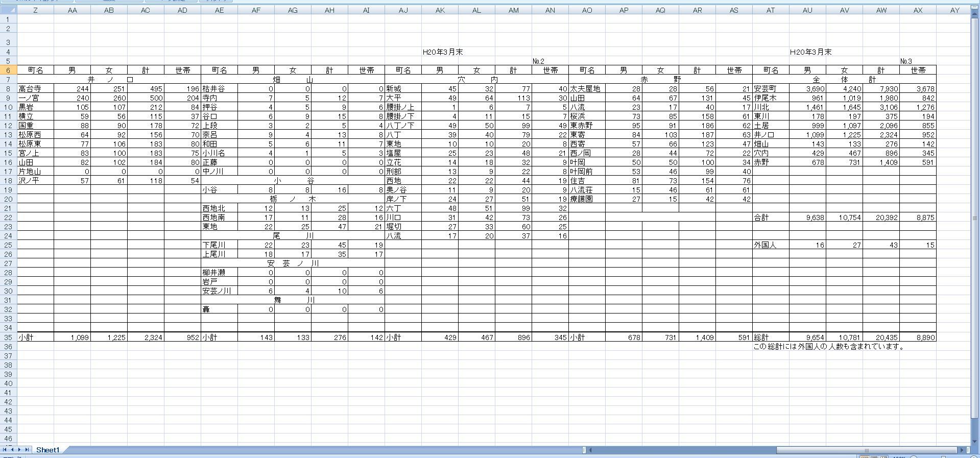The height and width of the screenshot is (458, 980).
Task: Click the cell labeled 堀切
Action: [x=403, y=227]
